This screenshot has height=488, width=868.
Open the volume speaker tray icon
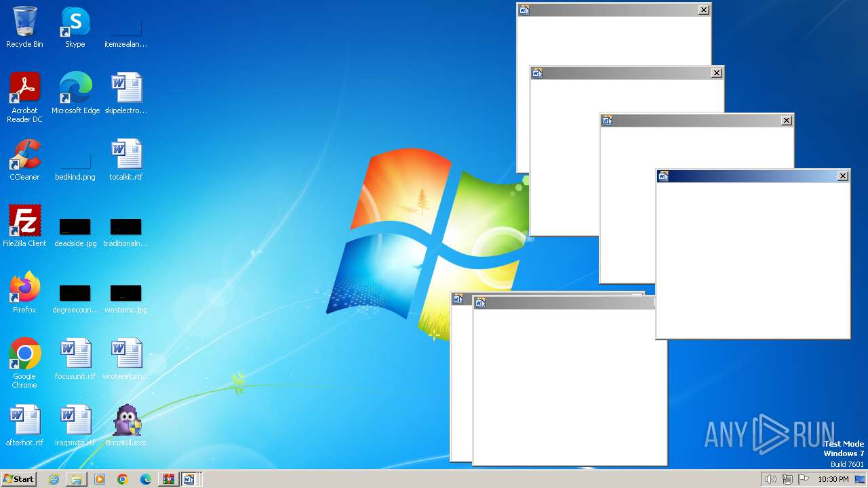770,479
